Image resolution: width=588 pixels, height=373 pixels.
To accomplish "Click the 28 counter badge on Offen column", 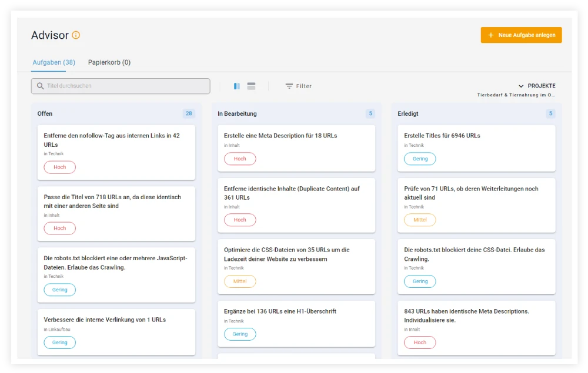I will [x=189, y=113].
